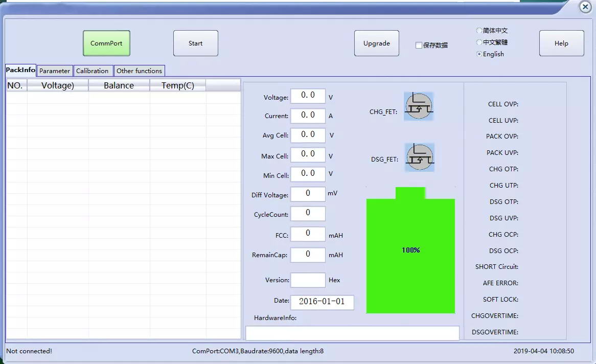
Task: Click the DSG_FET MOSFET icon
Action: click(420, 157)
